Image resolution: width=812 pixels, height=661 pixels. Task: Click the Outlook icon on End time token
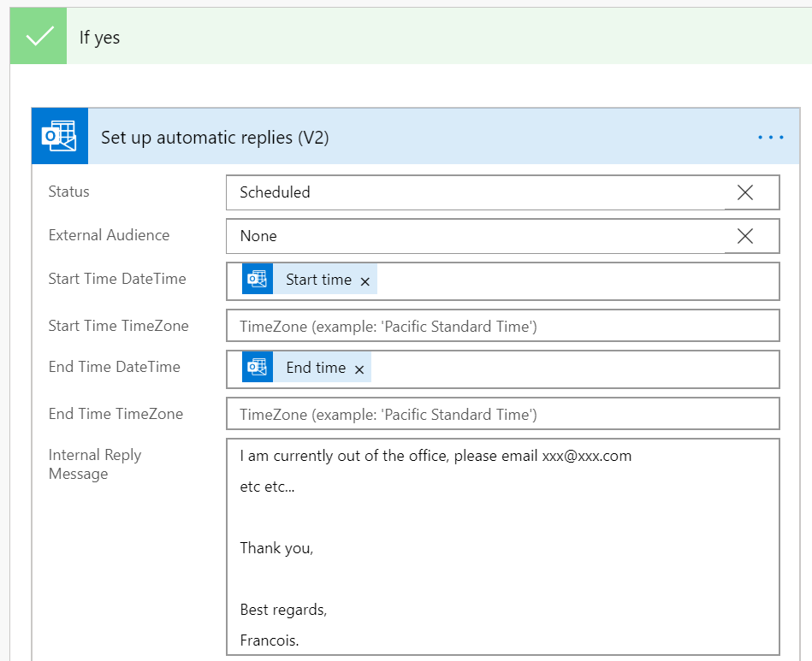[257, 368]
